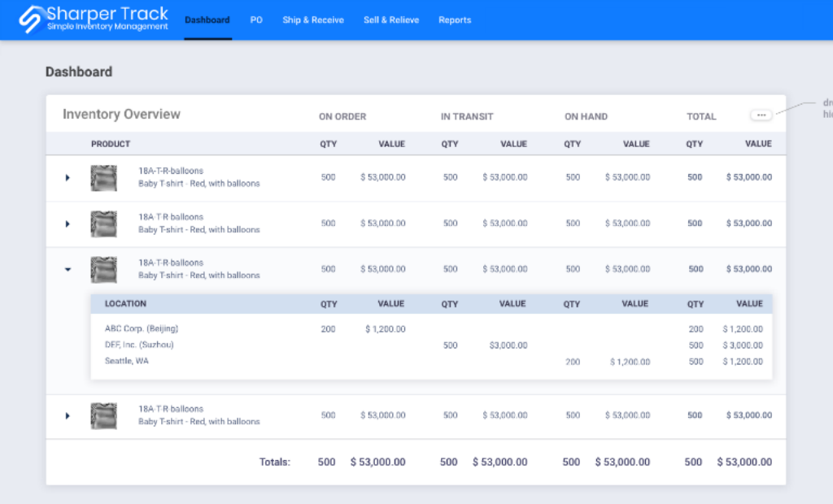This screenshot has height=504, width=833.
Task: Switch to the PO tab
Action: coord(256,20)
